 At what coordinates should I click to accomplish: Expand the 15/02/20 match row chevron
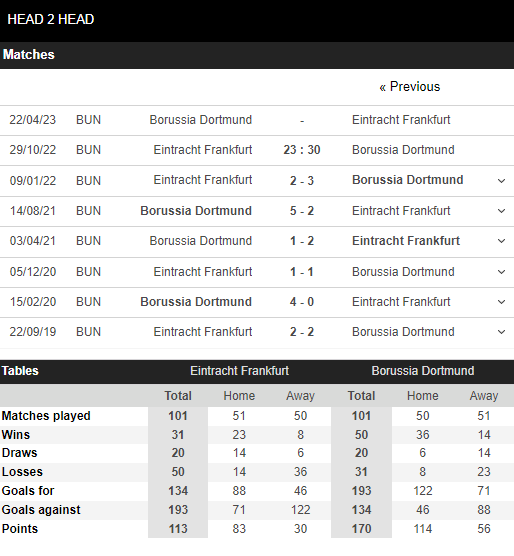501,302
